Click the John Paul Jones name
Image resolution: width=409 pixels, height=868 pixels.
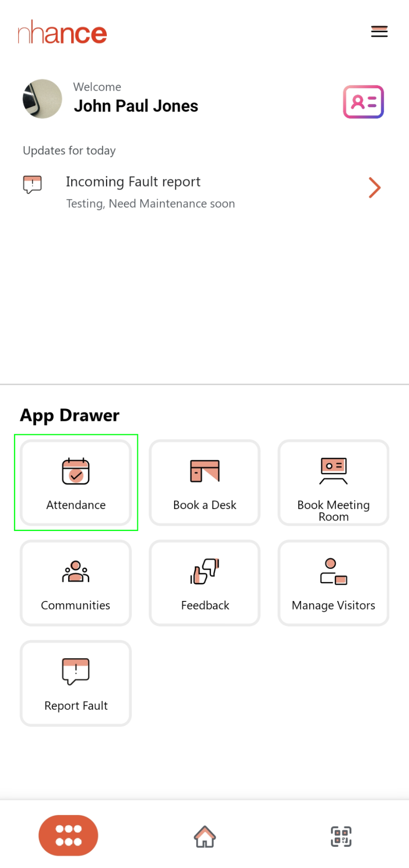(136, 106)
